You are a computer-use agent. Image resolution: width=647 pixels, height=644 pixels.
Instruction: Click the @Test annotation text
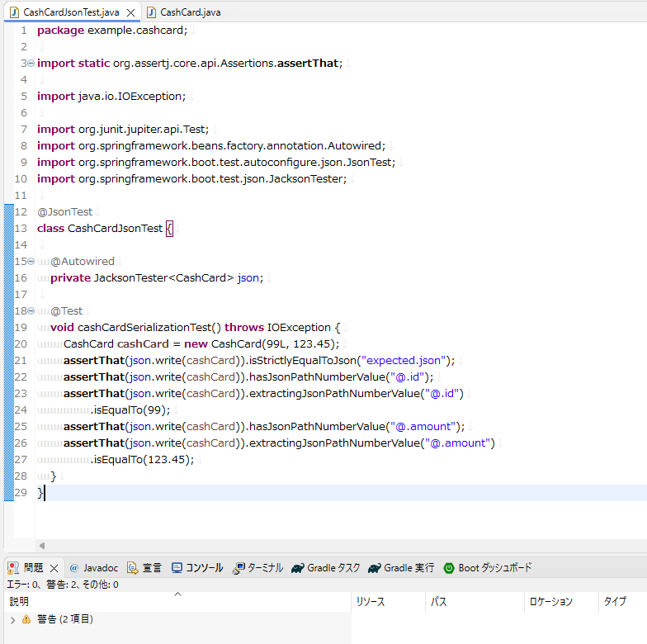coord(66,311)
